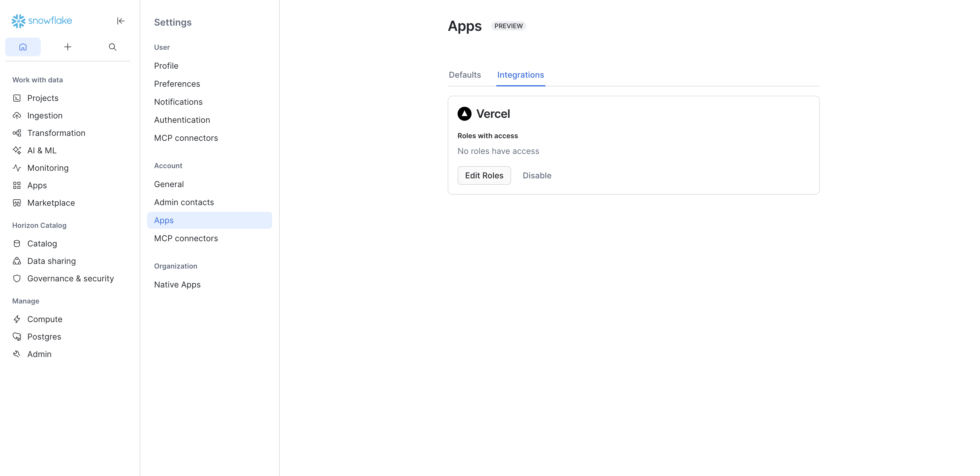Open Postgres label under Manage

(44, 337)
